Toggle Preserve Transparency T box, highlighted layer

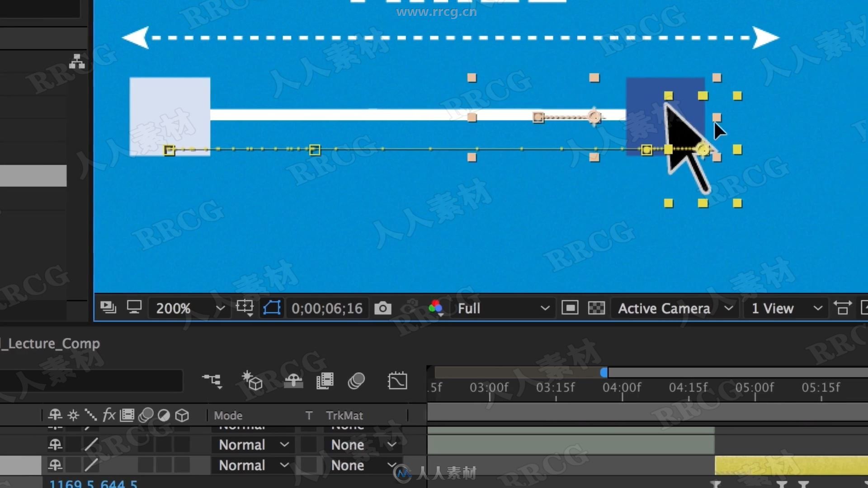point(309,465)
